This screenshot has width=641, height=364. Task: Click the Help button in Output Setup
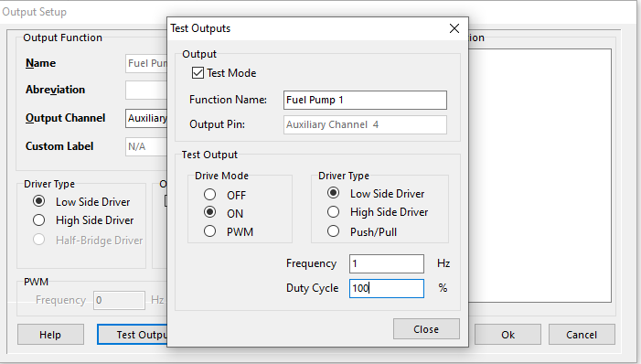[50, 335]
